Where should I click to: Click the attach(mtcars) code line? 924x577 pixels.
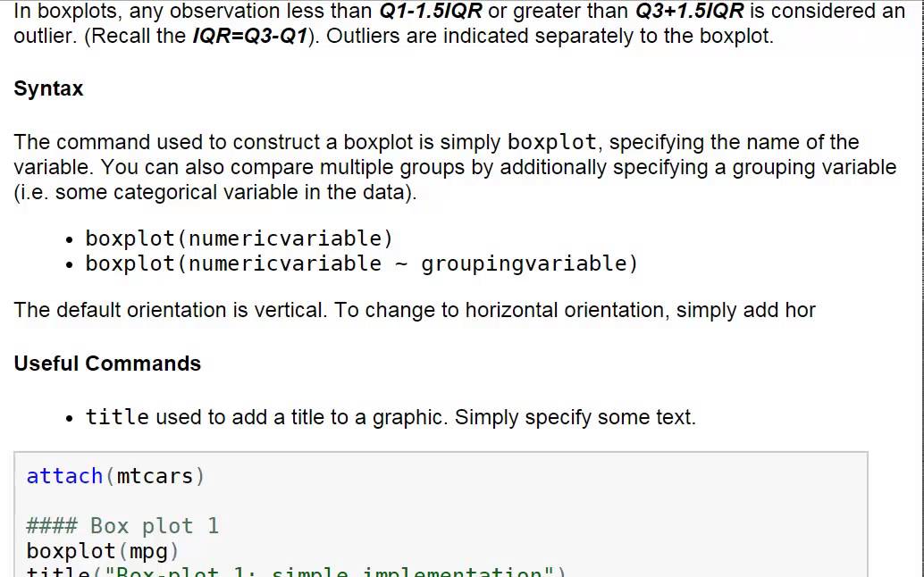coord(115,476)
